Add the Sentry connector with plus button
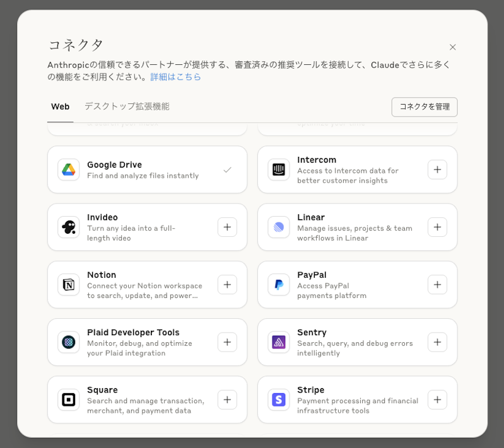Screen dimensions: 504x448 pos(437,342)
